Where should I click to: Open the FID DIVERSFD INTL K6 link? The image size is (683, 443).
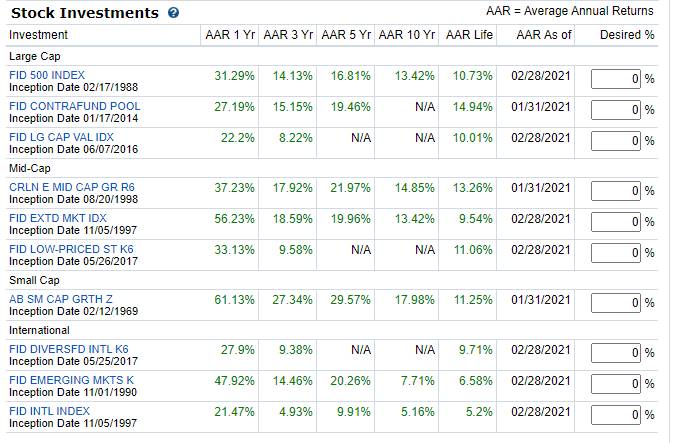(x=69, y=349)
